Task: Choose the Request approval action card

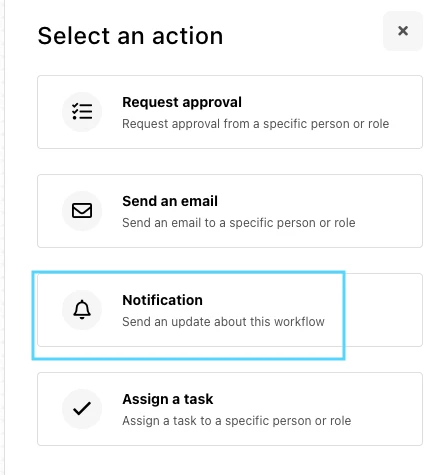Action: (x=230, y=112)
